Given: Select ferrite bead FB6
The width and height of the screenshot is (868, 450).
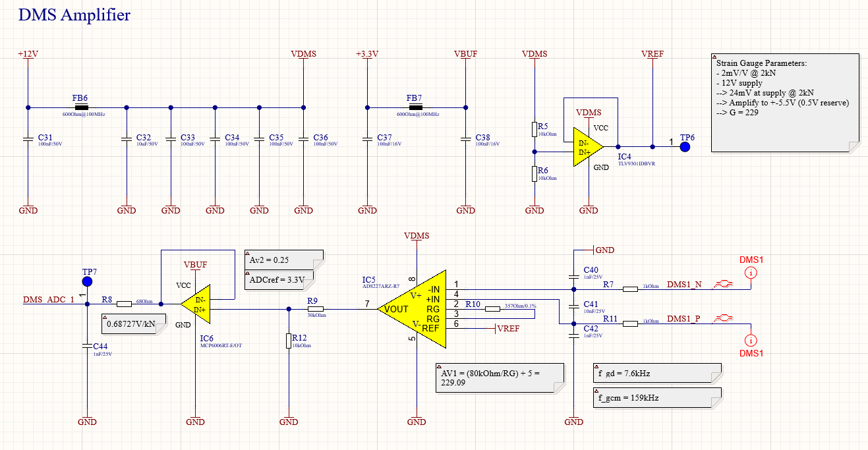Looking at the screenshot, I should [x=81, y=107].
